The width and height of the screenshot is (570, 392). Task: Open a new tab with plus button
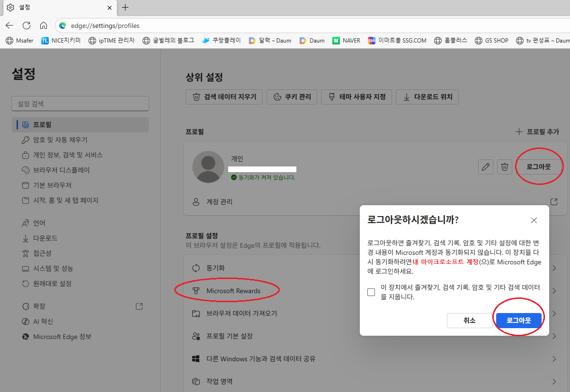click(x=125, y=8)
